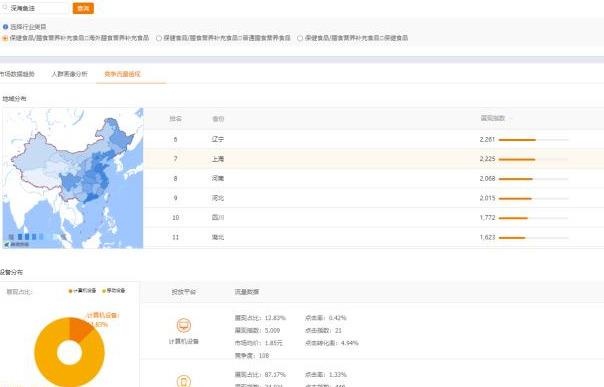Click the index value 2,068
Viewport: 604px width, 387px height.
487,178
